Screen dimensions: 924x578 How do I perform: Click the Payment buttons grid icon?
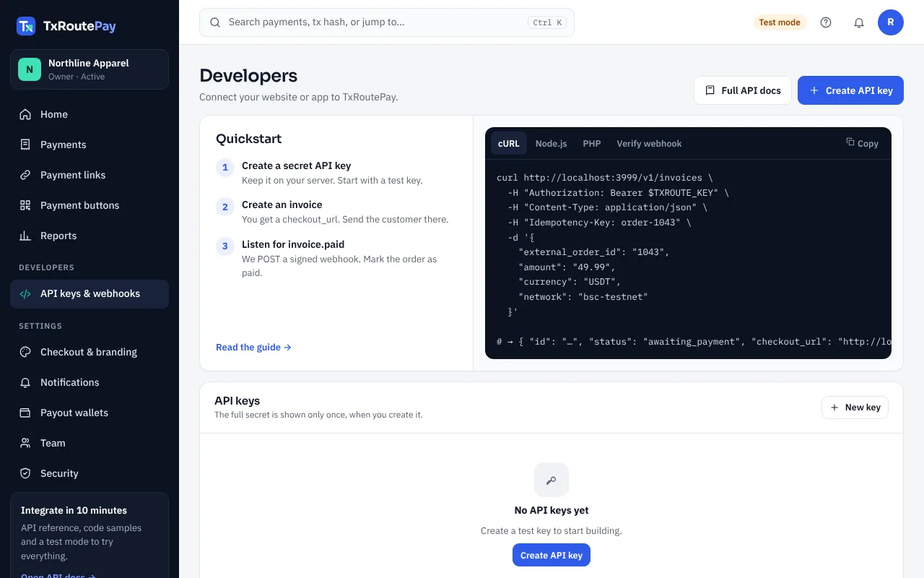coord(25,205)
